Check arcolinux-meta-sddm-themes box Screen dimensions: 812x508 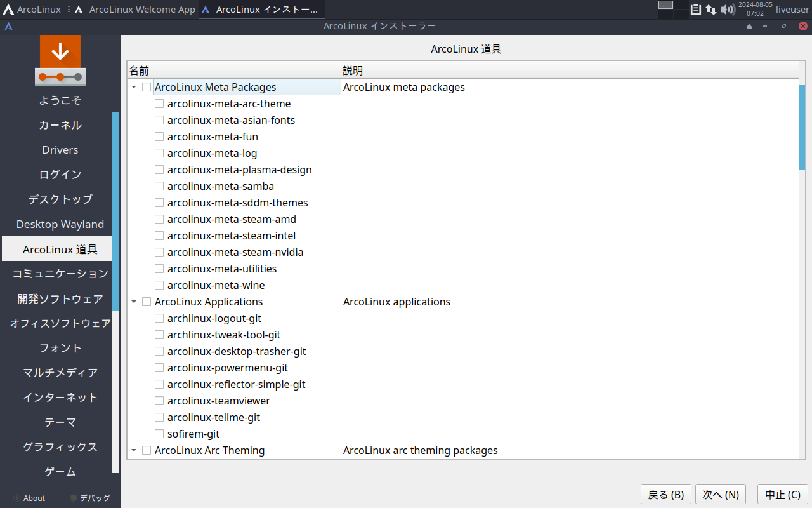pos(159,203)
